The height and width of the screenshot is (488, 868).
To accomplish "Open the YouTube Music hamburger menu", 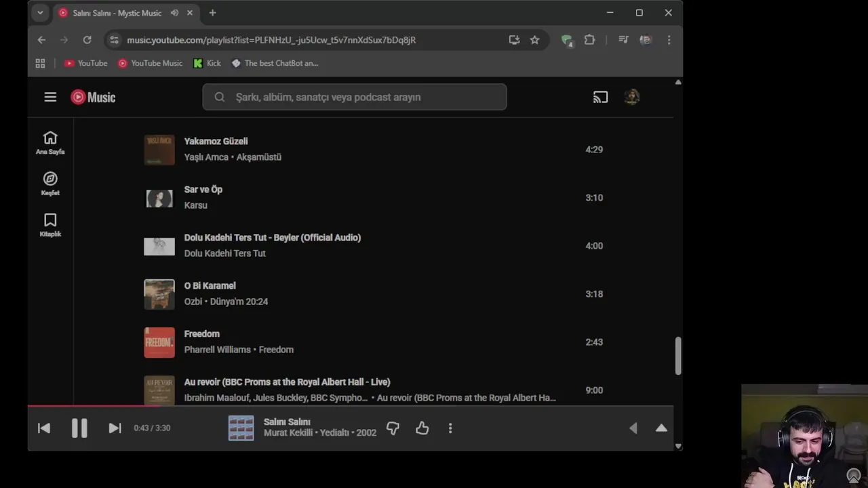I will (x=50, y=97).
